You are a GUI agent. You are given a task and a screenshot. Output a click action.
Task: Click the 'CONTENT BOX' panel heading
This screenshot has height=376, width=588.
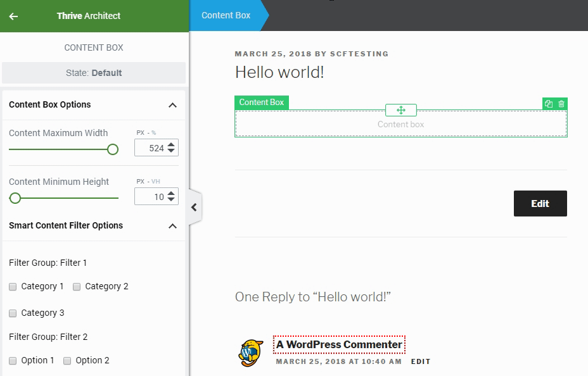(x=94, y=47)
